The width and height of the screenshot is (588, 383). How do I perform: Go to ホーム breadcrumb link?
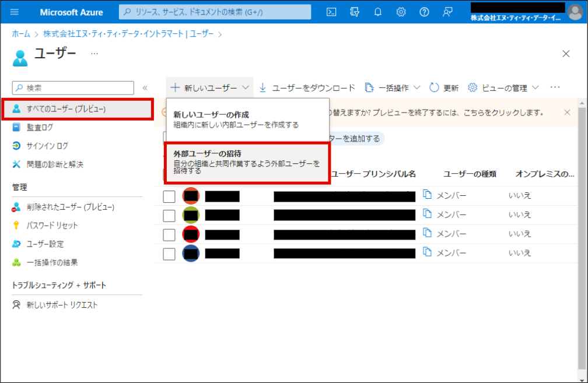coord(21,34)
